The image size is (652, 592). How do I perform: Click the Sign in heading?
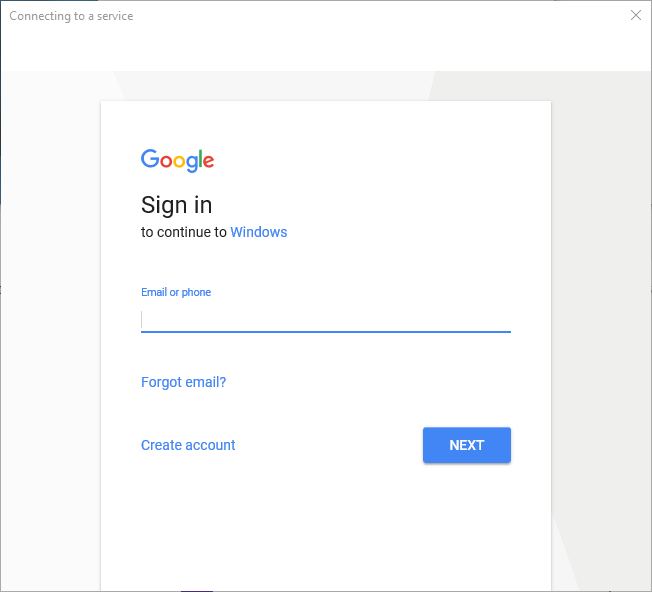coord(177,205)
